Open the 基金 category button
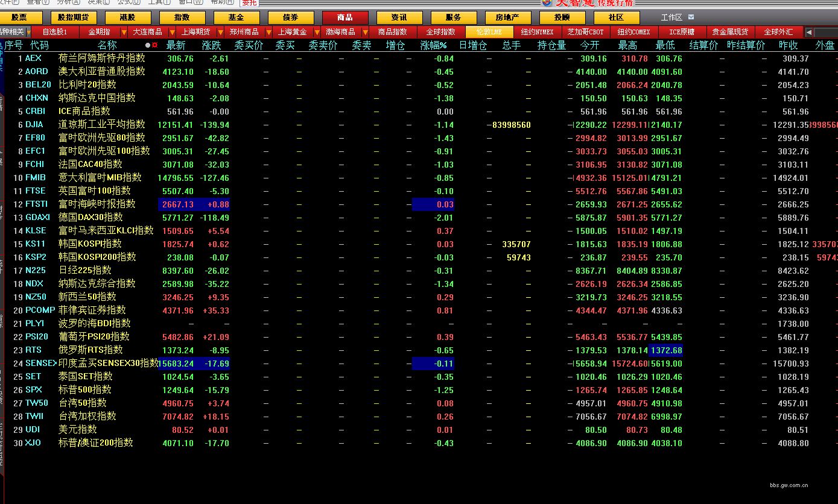Image resolution: width=838 pixels, height=504 pixels. pyautogui.click(x=236, y=17)
